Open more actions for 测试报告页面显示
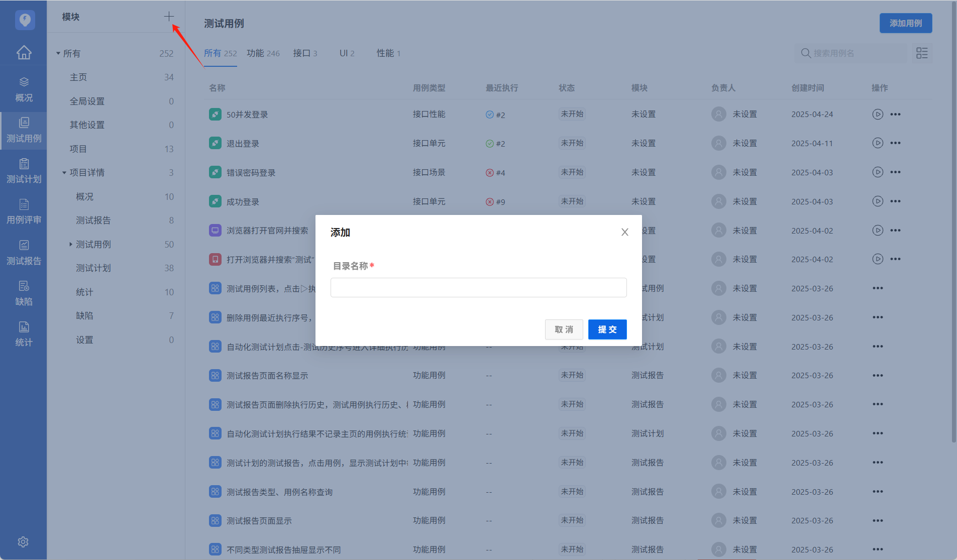 (x=878, y=521)
